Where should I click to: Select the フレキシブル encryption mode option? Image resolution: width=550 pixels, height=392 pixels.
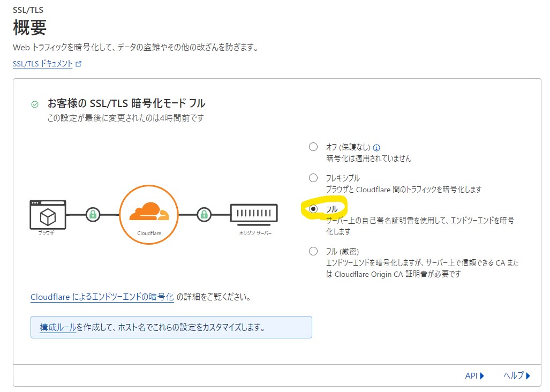[313, 178]
